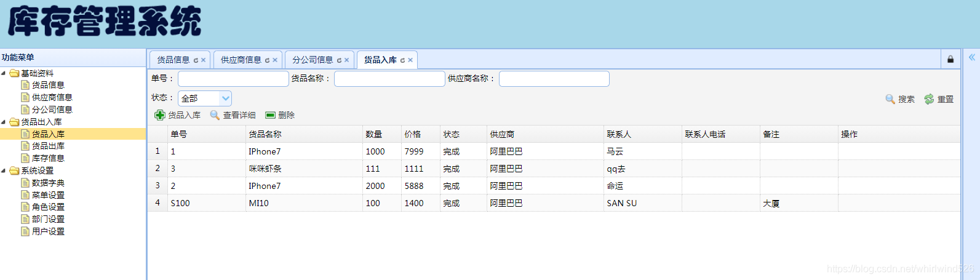
Task: Collapse the 基础资料 tree node arrow
Action: tap(4, 73)
